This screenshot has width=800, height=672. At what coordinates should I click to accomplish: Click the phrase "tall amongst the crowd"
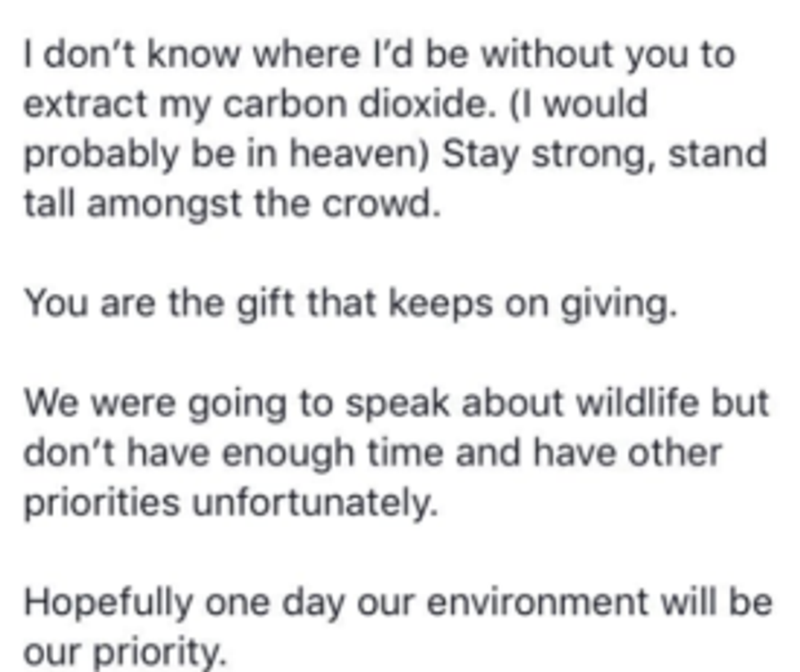[x=231, y=203]
